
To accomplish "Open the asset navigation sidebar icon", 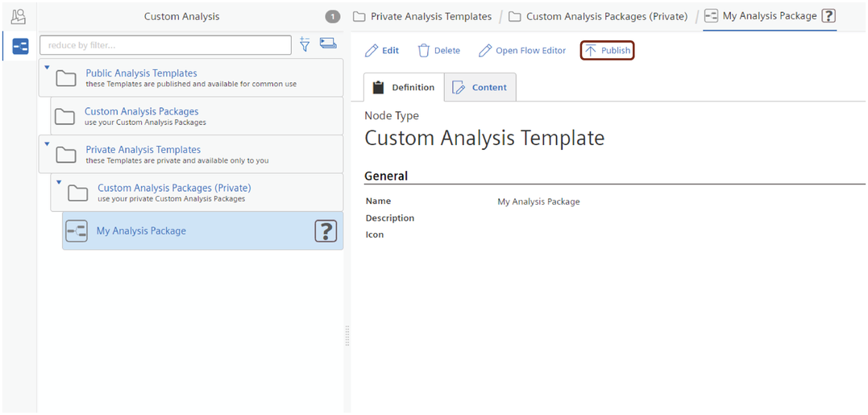I will (x=19, y=17).
